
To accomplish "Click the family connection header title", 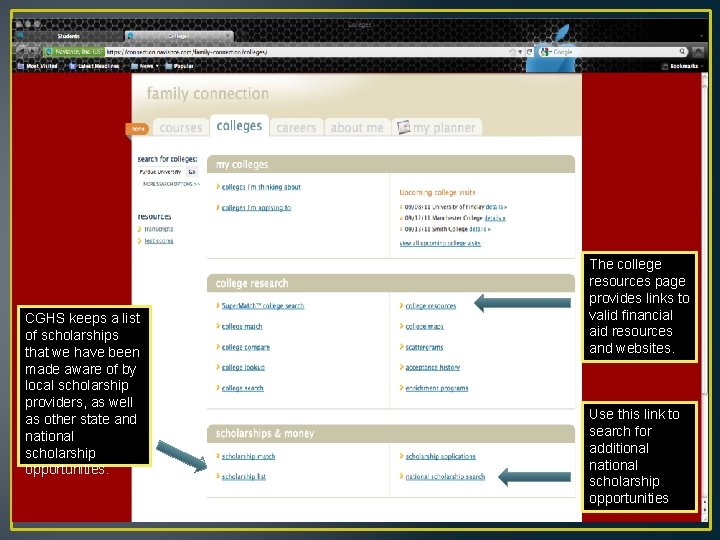I will (x=208, y=94).
